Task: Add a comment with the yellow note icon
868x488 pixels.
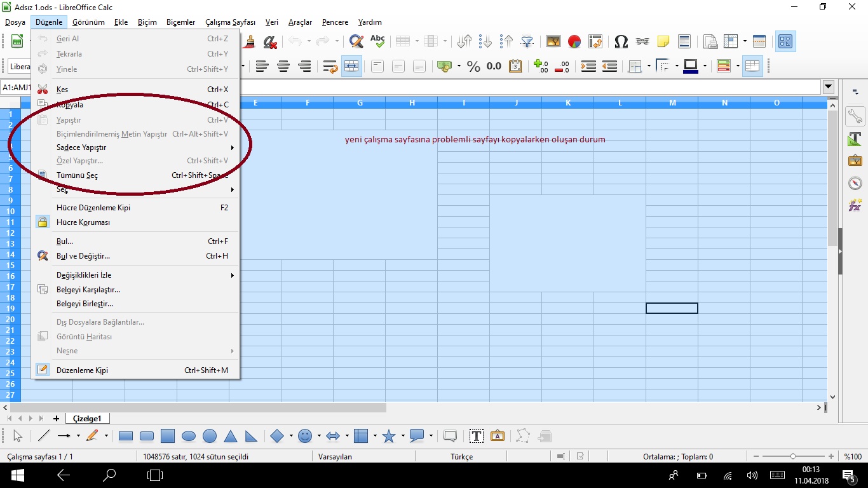Action: click(x=663, y=41)
